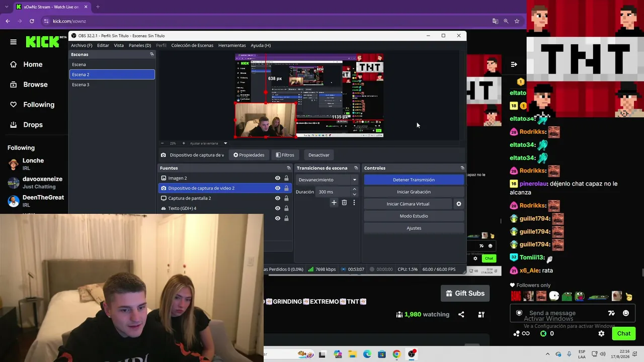Hide Dispositivo de captura de video 2

pos(277,188)
